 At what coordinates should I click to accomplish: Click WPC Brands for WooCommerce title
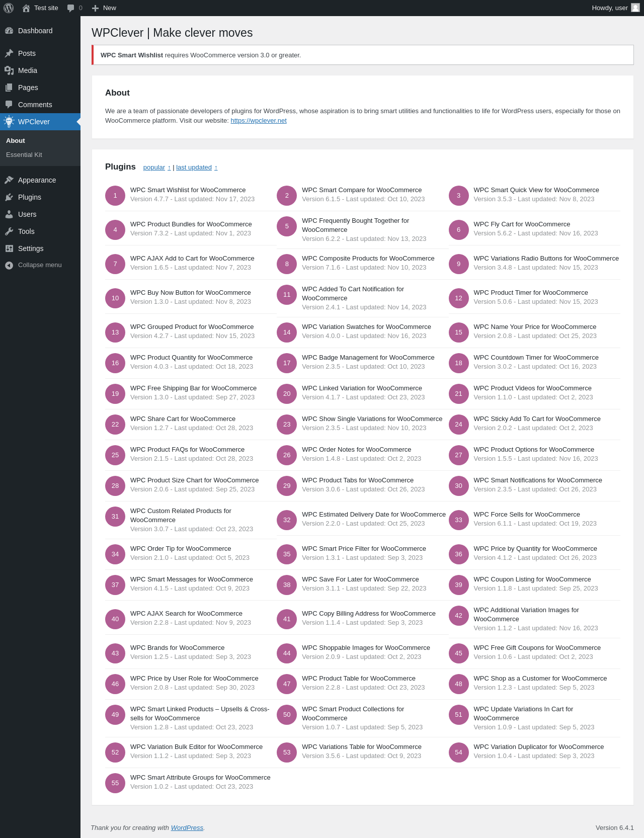click(x=178, y=648)
